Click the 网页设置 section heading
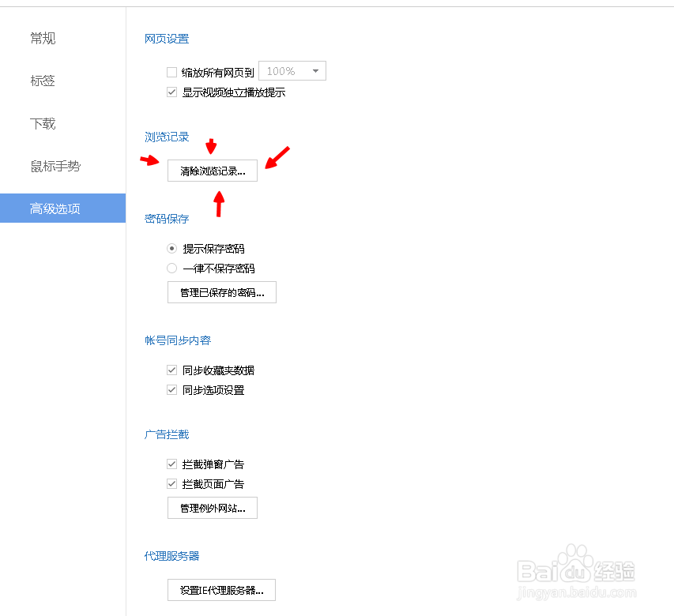Viewport: 674px width, 616px height. pyautogui.click(x=166, y=38)
